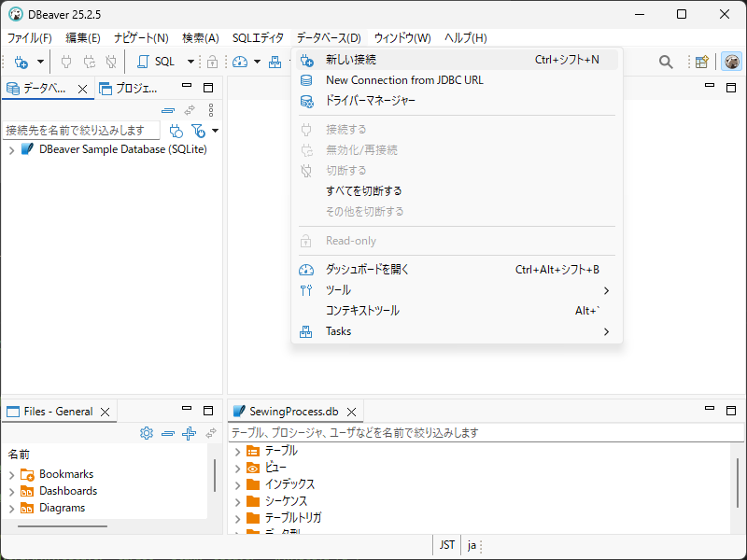
Task: Open the 検索(A) menu
Action: tap(201, 38)
